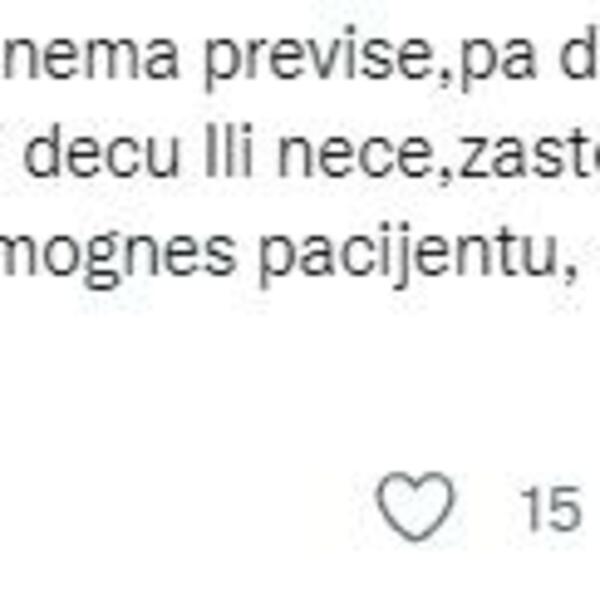
Task: Click the cut-off letter "d" ending line one
Action: [581, 52]
